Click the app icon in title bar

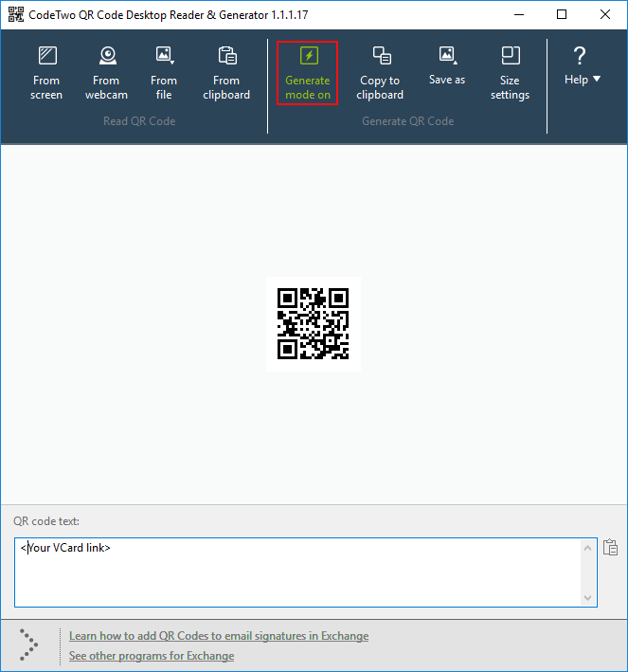[16, 14]
